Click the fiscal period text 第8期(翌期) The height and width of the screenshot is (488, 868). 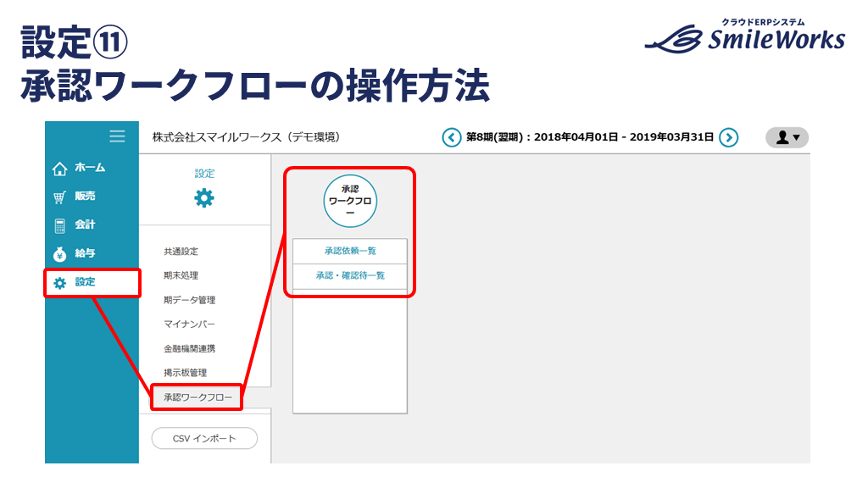click(x=494, y=137)
